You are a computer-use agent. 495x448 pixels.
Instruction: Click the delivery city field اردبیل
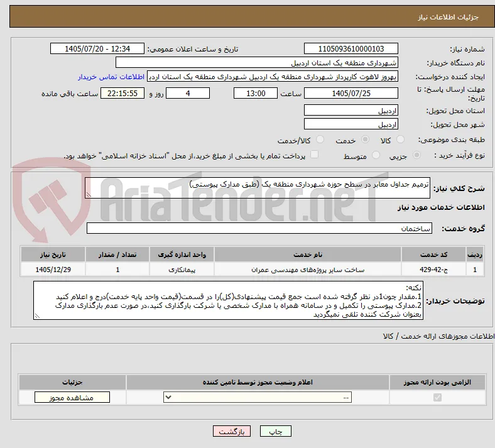351,124
